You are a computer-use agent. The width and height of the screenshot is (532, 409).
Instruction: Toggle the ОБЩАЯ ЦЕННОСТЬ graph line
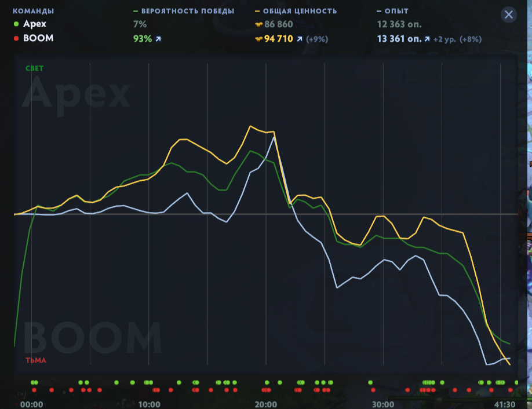(296, 11)
